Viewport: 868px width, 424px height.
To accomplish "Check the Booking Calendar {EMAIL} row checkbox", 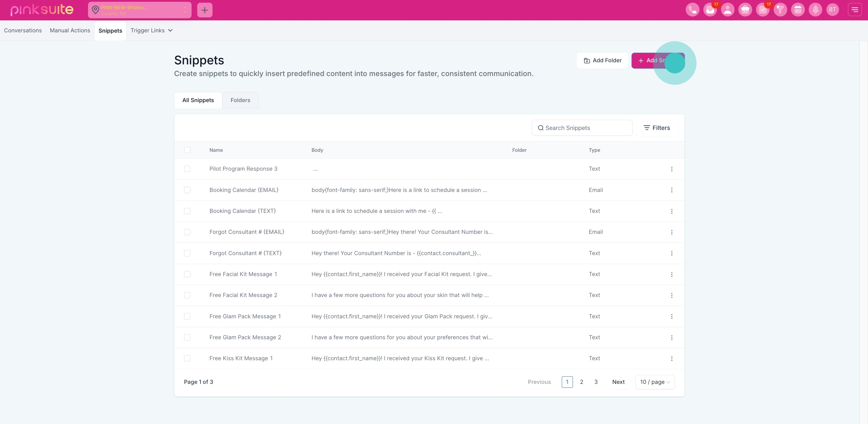I will 187,190.
